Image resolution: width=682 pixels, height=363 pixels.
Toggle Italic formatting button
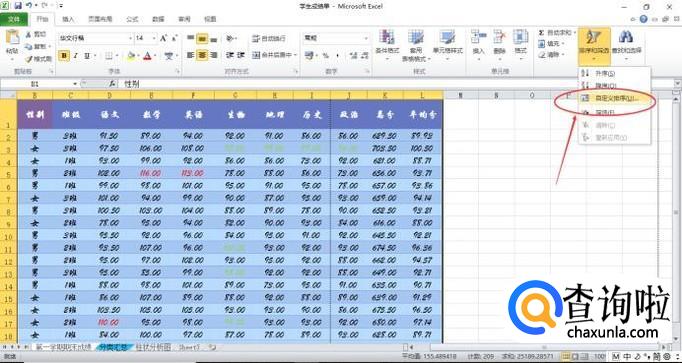76,56
